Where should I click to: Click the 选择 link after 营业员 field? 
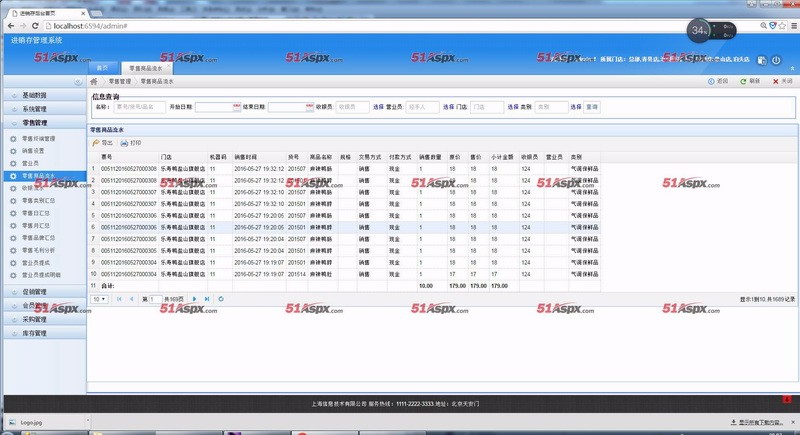coord(448,107)
